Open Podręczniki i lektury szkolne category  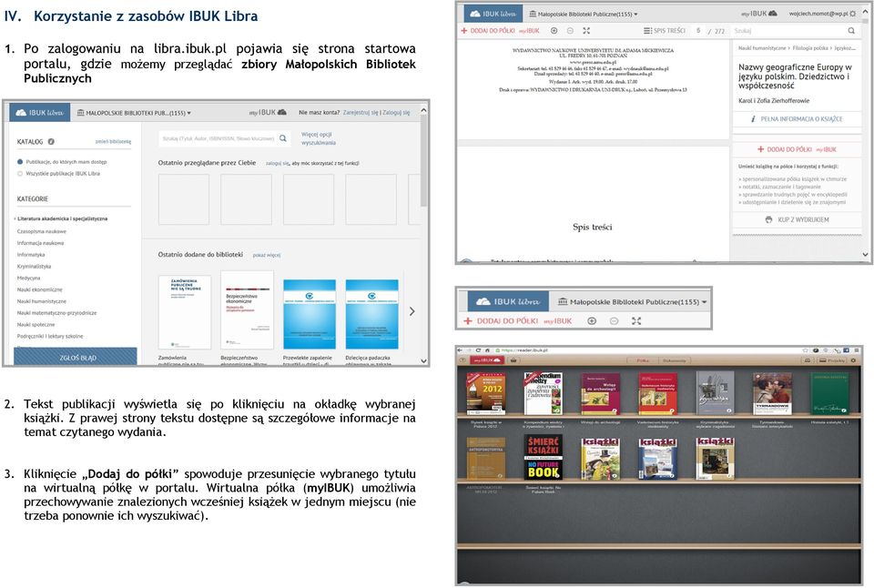pos(49,336)
